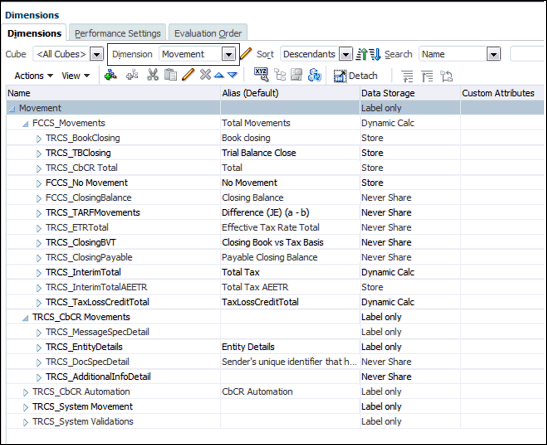The height and width of the screenshot is (445, 547).
Task: Expand the TRCS_BookClosing node
Action: [39, 138]
